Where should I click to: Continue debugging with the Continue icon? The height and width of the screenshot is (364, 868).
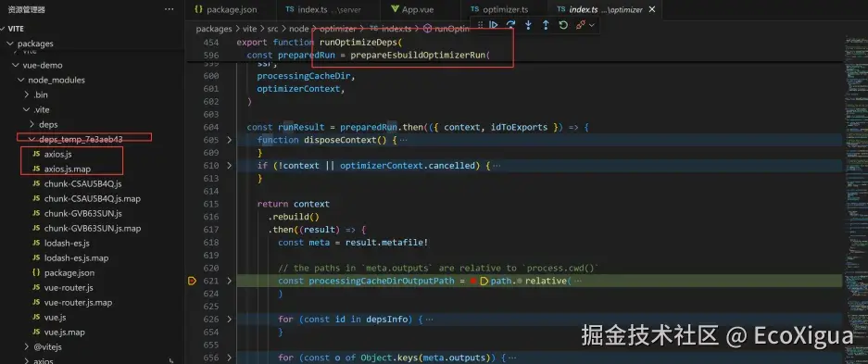[x=494, y=25]
